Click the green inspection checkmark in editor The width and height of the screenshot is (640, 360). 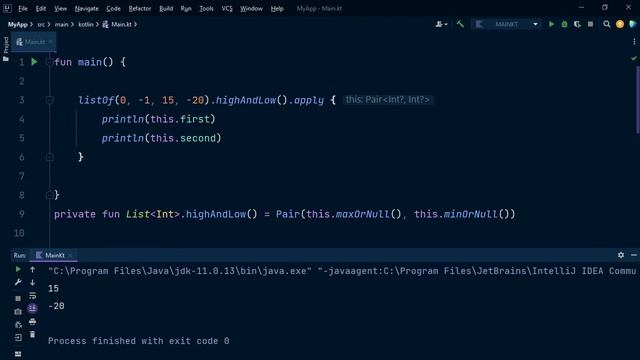click(x=633, y=58)
